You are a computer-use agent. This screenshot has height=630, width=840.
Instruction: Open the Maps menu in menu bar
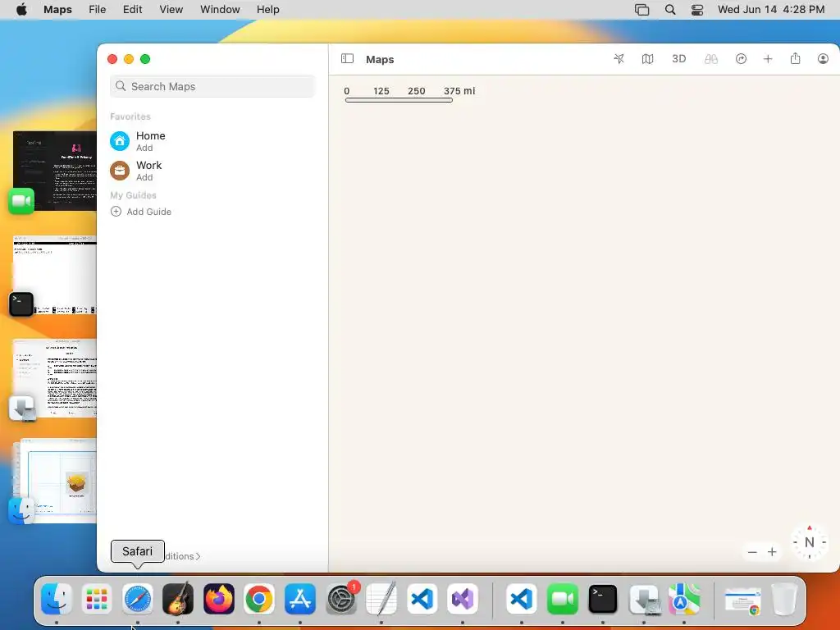(58, 10)
